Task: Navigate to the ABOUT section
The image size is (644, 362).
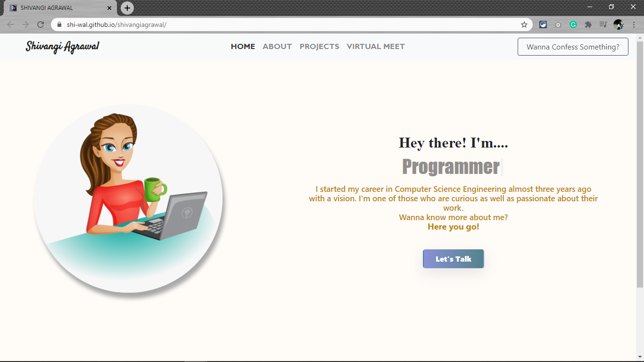Action: point(277,47)
